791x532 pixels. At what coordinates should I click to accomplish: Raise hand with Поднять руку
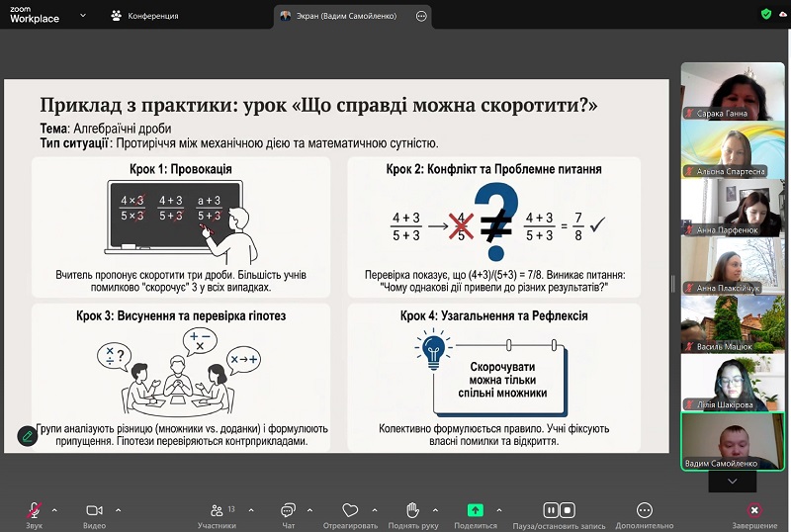pyautogui.click(x=412, y=511)
